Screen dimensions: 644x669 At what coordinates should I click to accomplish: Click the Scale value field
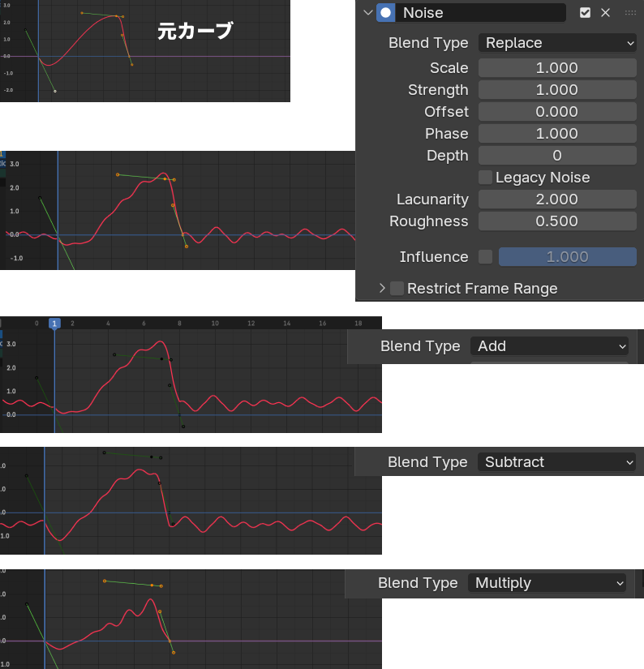click(x=557, y=67)
